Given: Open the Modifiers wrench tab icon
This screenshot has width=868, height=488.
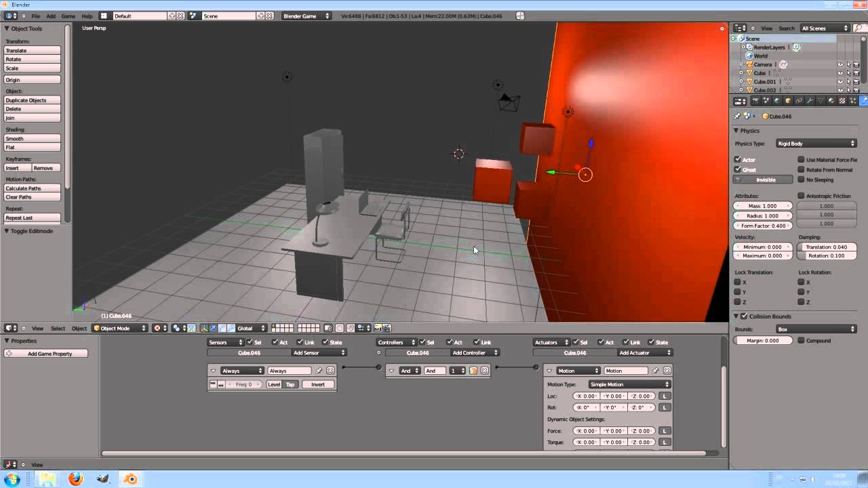Looking at the screenshot, I should tap(810, 100).
